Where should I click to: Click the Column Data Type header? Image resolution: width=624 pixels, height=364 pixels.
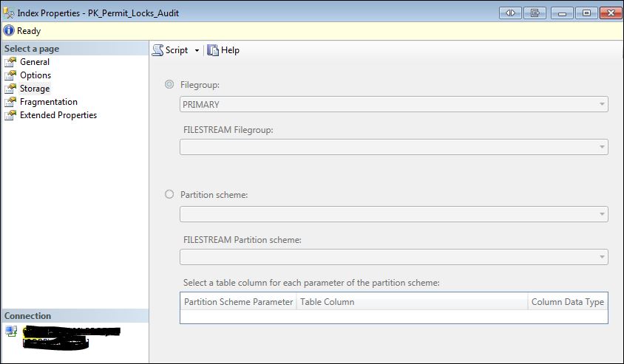567,301
